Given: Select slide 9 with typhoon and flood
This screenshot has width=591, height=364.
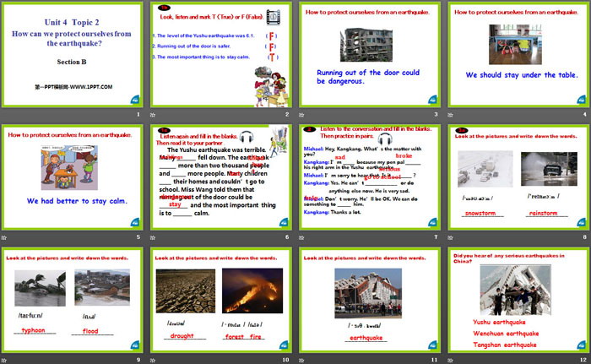Looking at the screenshot, I should tap(72, 301).
